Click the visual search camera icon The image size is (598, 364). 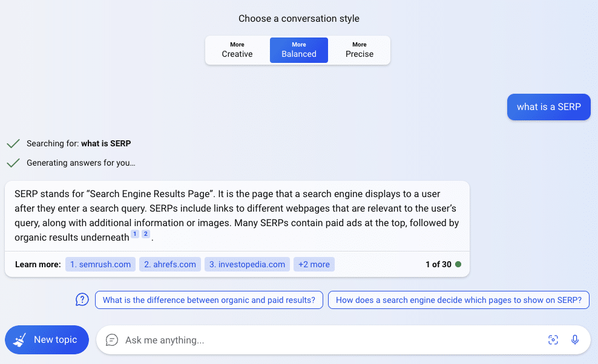click(553, 340)
